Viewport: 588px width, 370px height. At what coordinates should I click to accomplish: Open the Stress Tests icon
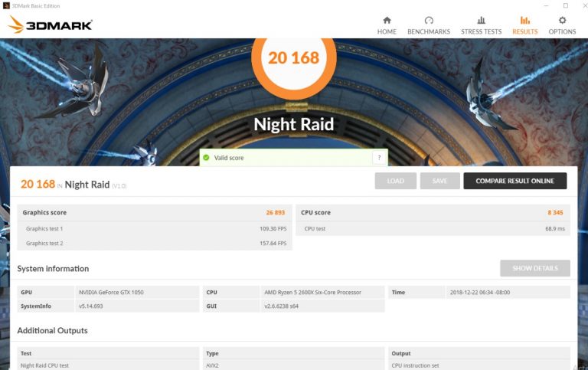481,21
